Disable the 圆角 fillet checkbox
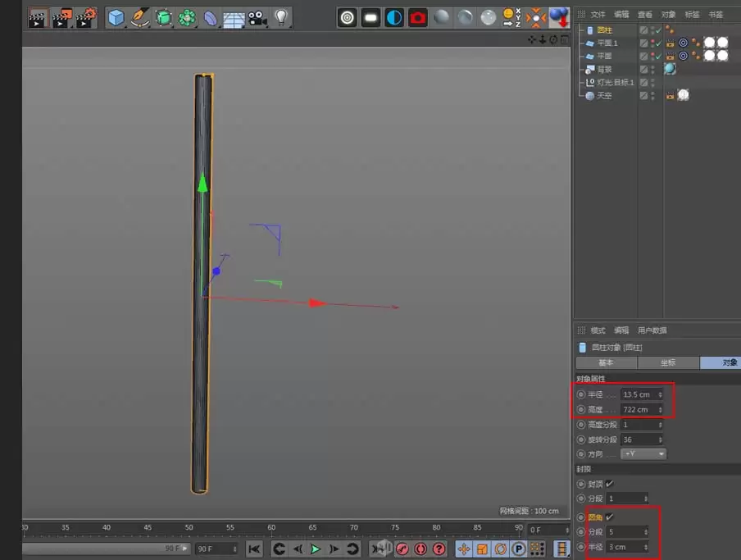This screenshot has height=560, width=741. coord(611,517)
